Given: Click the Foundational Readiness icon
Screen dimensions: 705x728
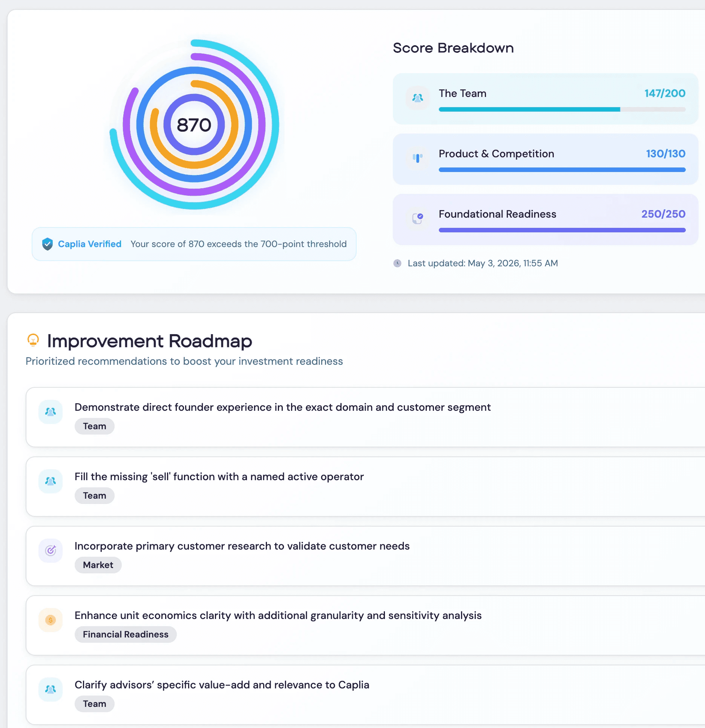Looking at the screenshot, I should [x=417, y=218].
